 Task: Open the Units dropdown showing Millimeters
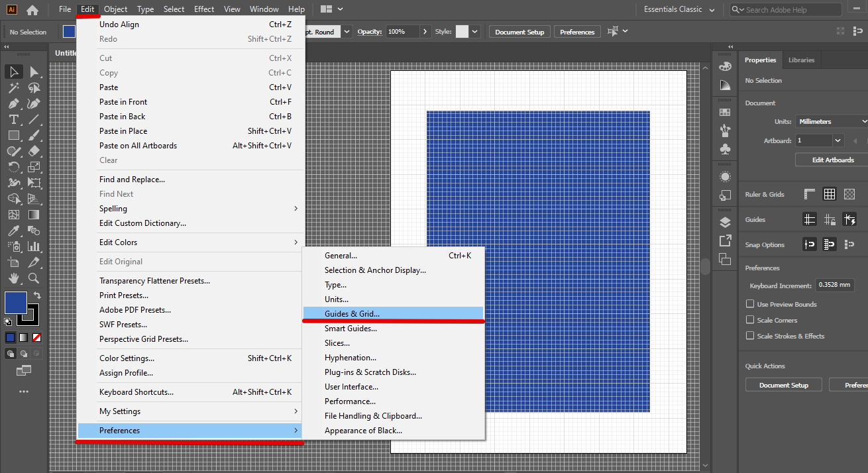(x=831, y=121)
